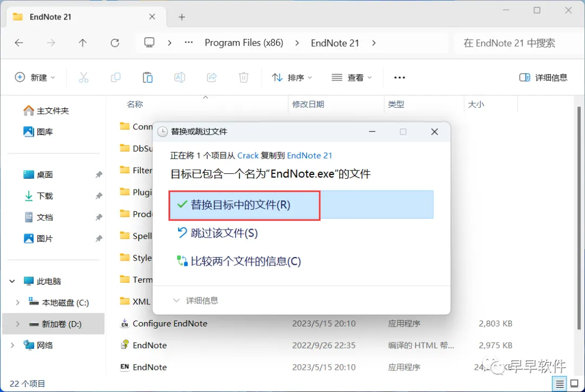Open 图库 in the navigation pane
The image size is (585, 392).
pos(39,132)
